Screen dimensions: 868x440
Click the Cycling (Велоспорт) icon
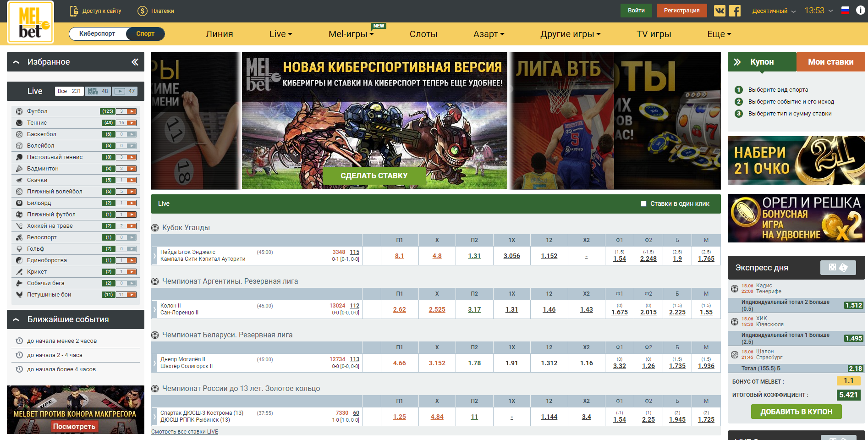coord(19,237)
